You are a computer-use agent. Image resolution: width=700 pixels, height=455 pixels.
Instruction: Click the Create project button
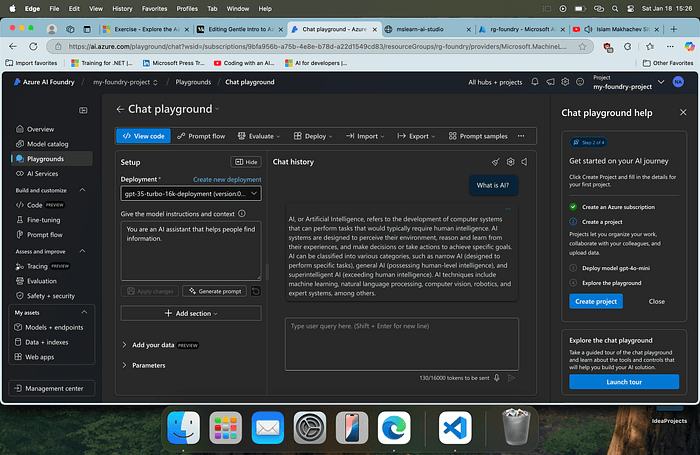tap(596, 301)
